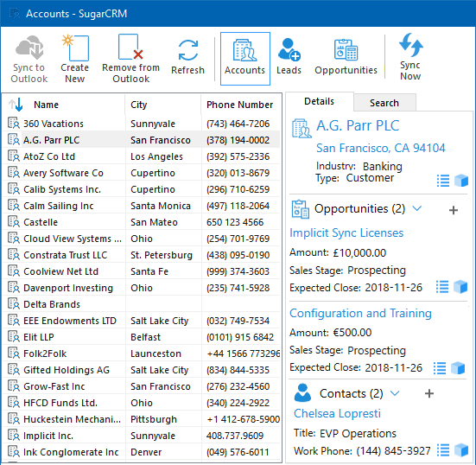Image resolution: width=476 pixels, height=465 pixels.
Task: Click the Pittsburgh city cell
Action: 154,419
